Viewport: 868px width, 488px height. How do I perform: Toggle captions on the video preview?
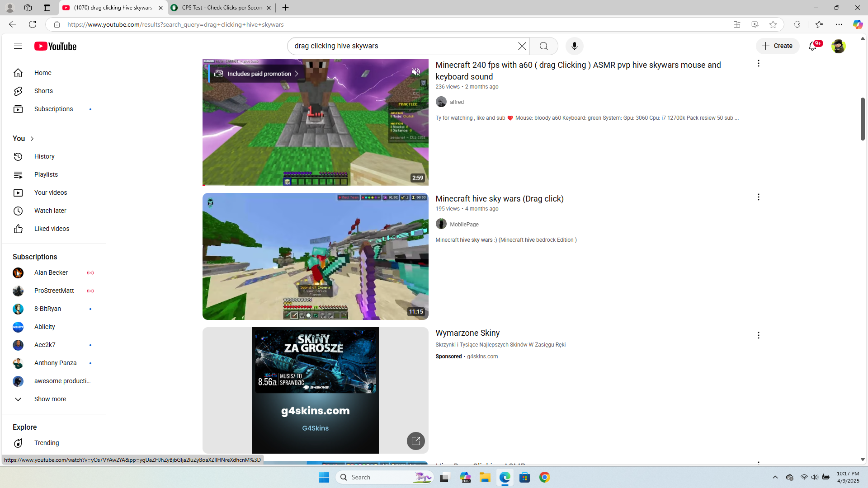[416, 94]
